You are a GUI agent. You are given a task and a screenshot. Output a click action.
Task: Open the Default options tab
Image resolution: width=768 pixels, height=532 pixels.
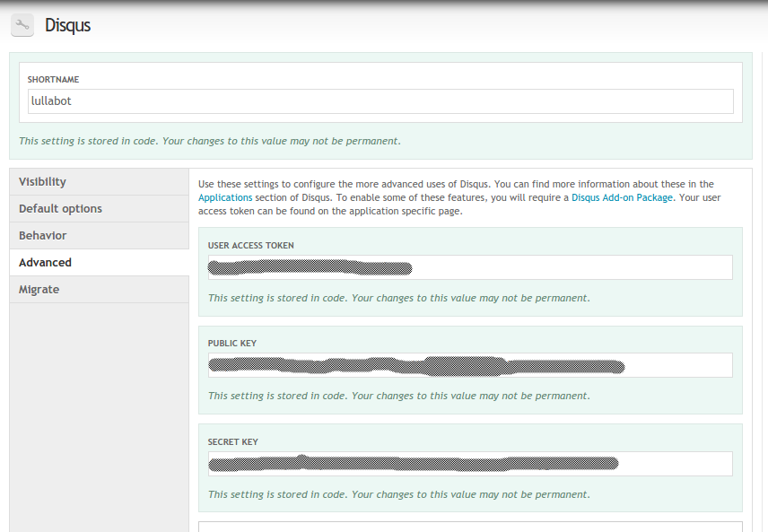point(99,209)
